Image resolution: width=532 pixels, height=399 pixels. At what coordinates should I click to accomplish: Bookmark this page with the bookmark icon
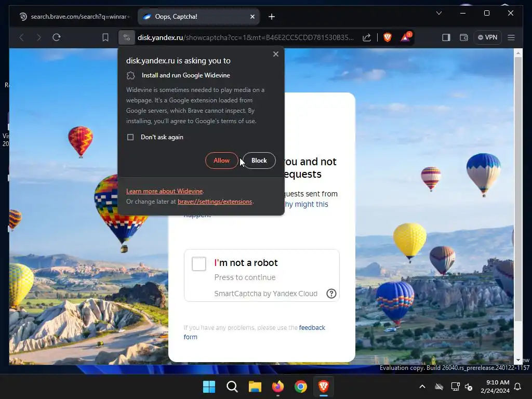coord(105,37)
